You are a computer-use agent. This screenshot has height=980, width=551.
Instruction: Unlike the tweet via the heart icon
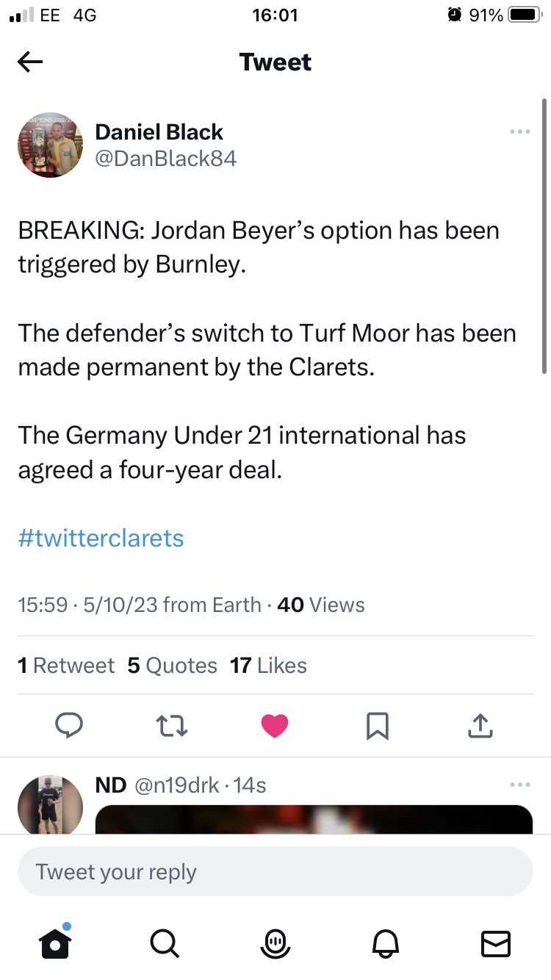point(275,726)
